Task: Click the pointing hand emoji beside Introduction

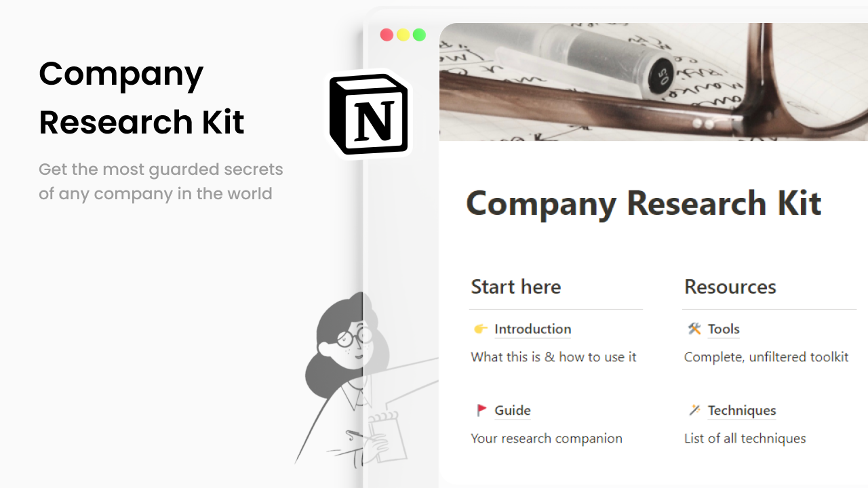Action: tap(481, 329)
